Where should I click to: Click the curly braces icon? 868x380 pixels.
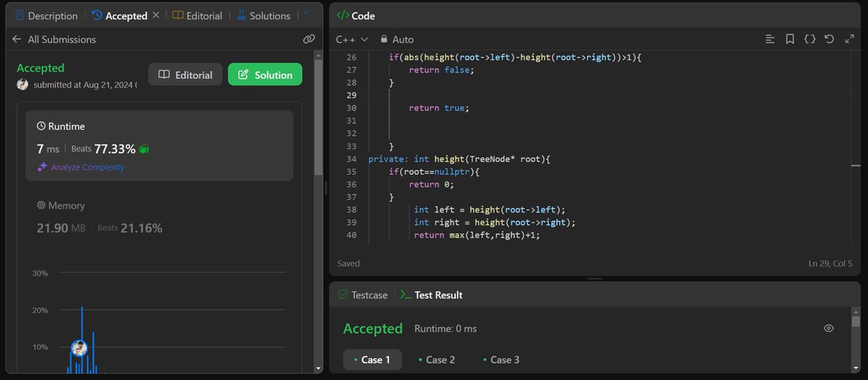coord(809,39)
